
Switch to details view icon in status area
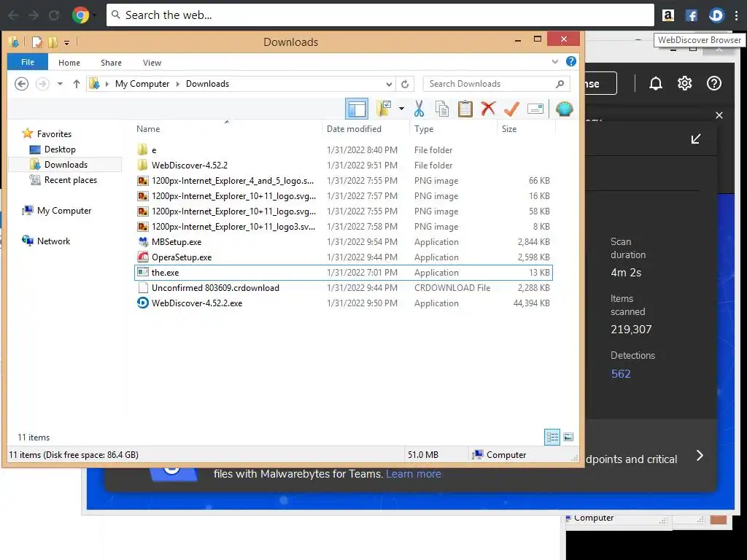tap(552, 437)
